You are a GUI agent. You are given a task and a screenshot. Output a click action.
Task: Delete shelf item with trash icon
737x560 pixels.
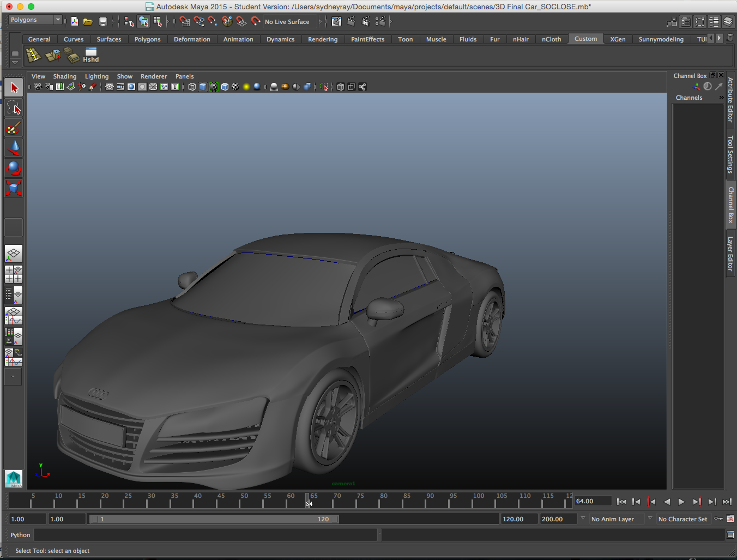click(730, 38)
